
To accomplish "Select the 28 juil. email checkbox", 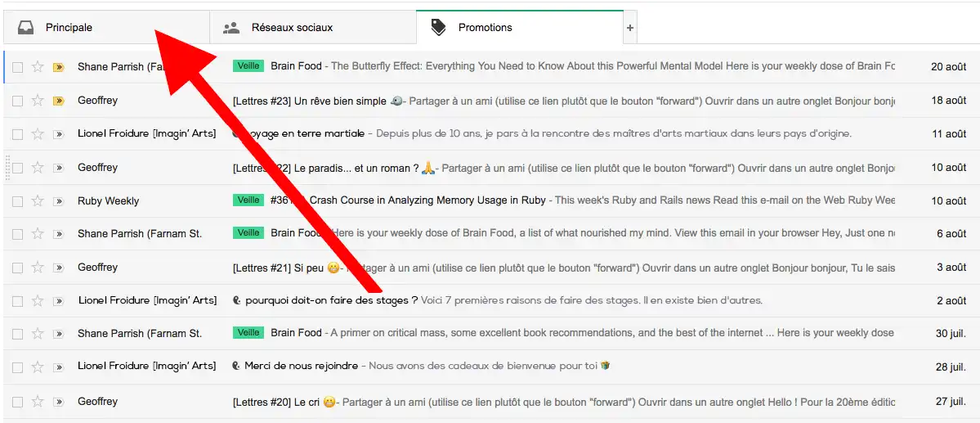I will pos(17,368).
